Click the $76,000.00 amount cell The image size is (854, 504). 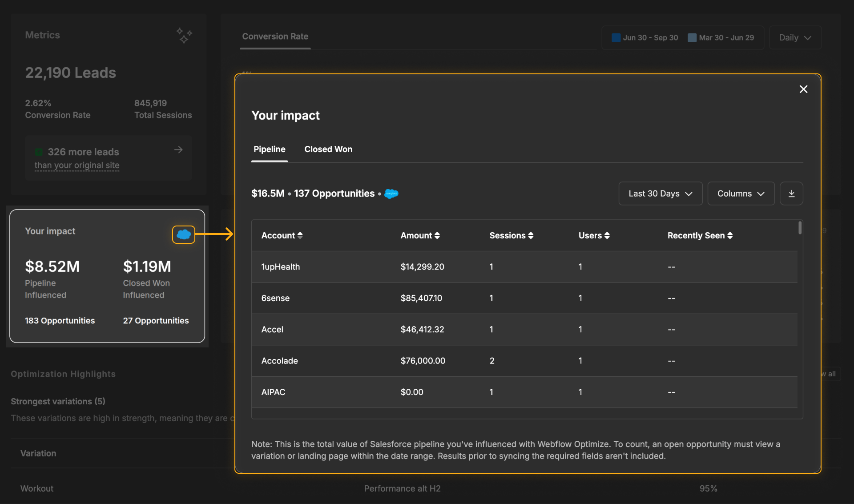[x=423, y=361]
